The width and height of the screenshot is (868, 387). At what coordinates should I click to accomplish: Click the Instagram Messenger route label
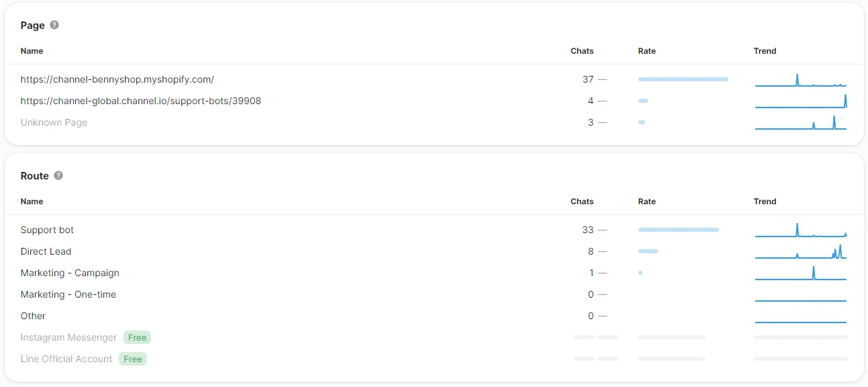(68, 337)
